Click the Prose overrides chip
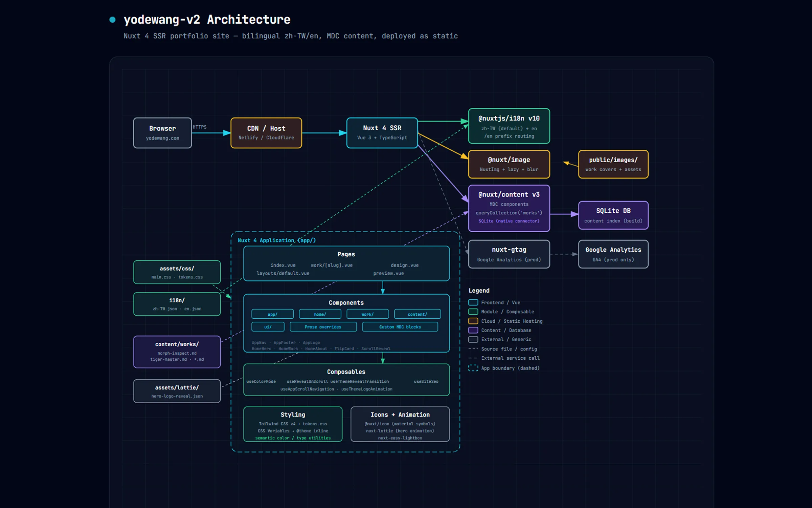The width and height of the screenshot is (812, 508). [323, 327]
